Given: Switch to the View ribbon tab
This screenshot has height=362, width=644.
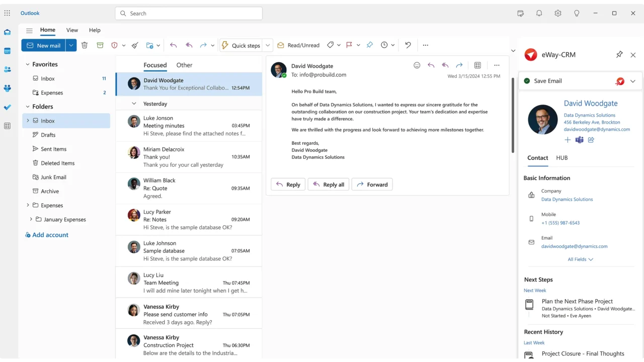Looking at the screenshot, I should [x=72, y=30].
